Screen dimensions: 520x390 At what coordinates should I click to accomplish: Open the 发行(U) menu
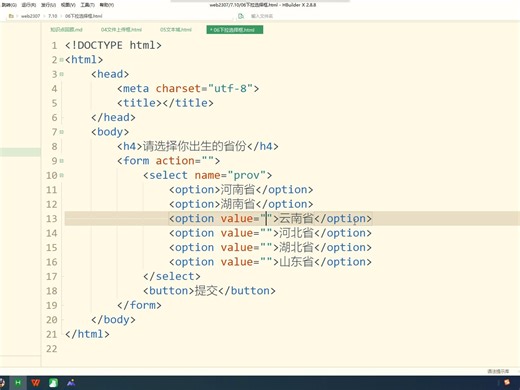(48, 5)
